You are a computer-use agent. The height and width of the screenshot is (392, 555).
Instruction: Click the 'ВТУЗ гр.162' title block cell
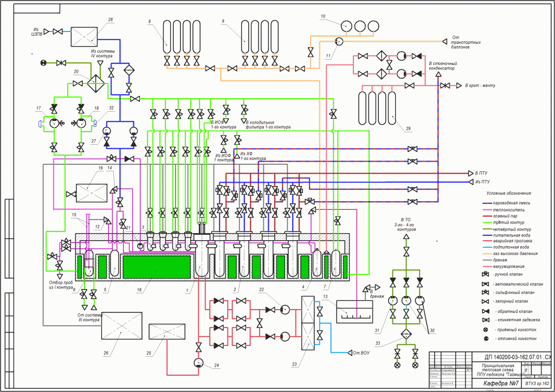(537, 383)
